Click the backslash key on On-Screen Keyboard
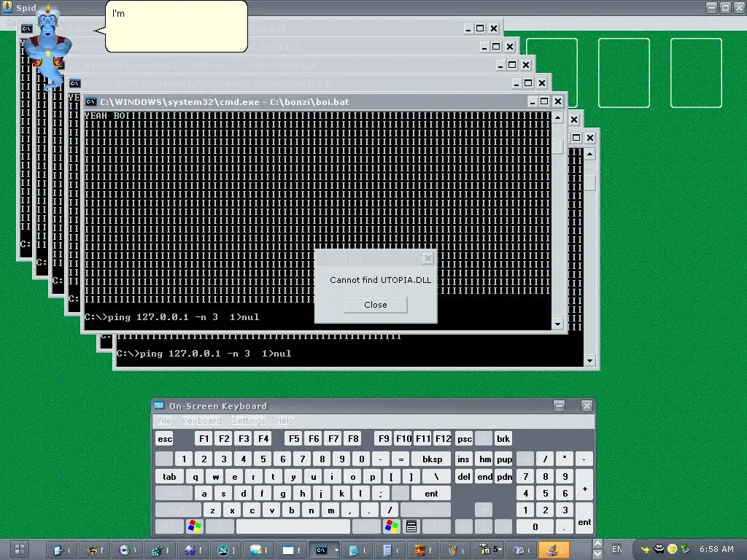Image resolution: width=747 pixels, height=560 pixels. pyautogui.click(x=436, y=477)
